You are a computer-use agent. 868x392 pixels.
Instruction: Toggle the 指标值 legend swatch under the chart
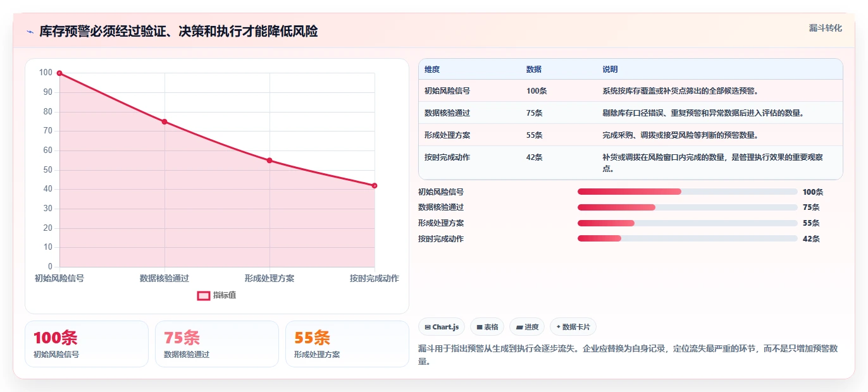coord(204,295)
